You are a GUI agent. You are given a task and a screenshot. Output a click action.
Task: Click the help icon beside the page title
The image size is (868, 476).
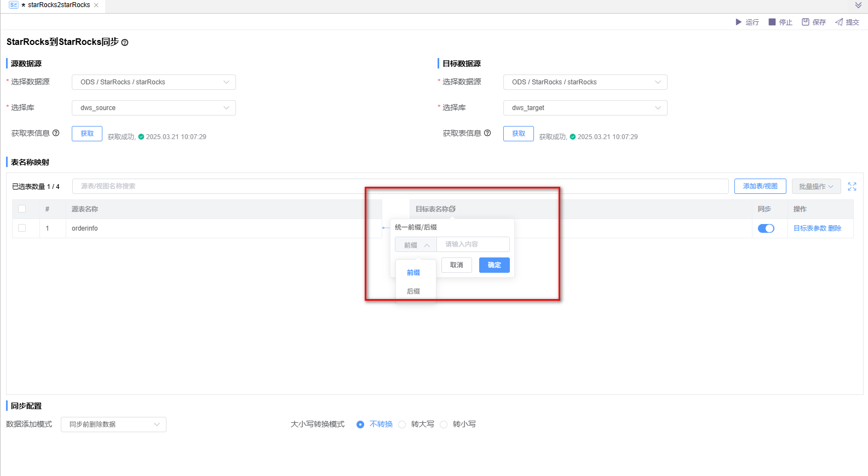[x=125, y=43]
